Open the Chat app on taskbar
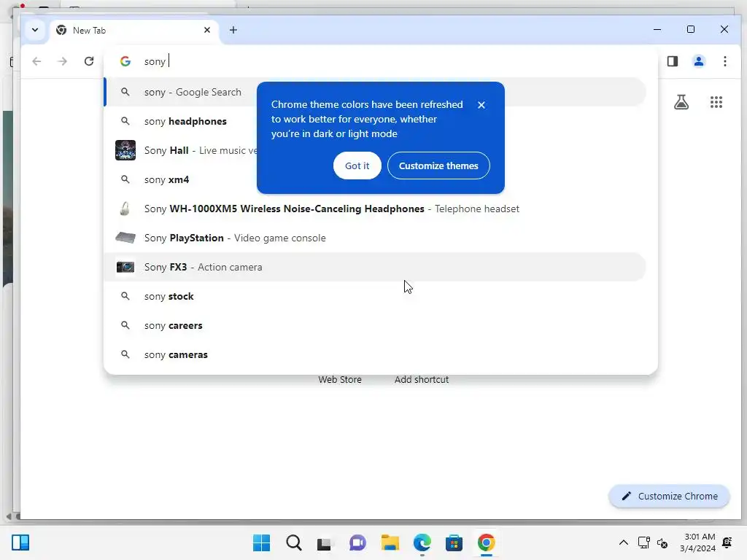The height and width of the screenshot is (560, 747). pos(357,542)
